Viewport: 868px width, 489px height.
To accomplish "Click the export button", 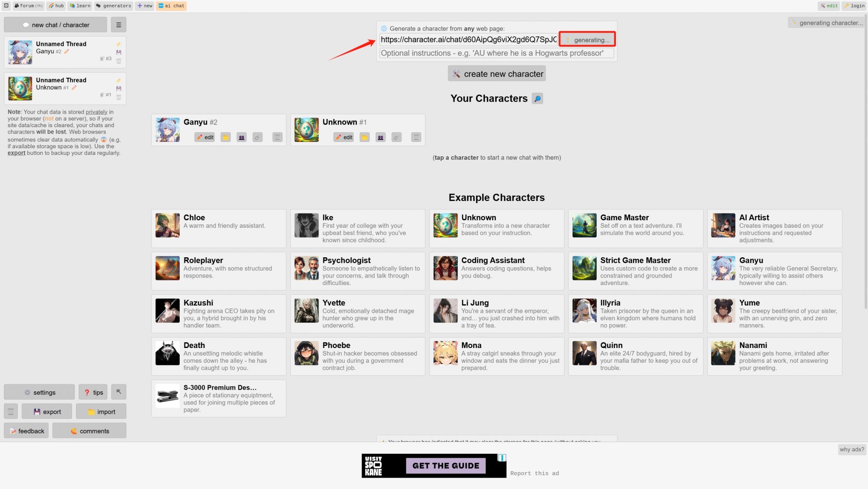I will [x=47, y=411].
